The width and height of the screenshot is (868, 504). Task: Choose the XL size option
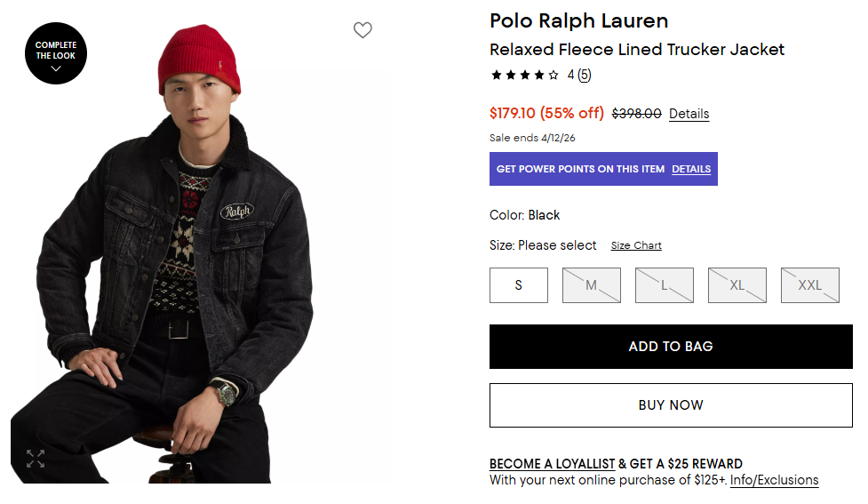click(x=737, y=285)
